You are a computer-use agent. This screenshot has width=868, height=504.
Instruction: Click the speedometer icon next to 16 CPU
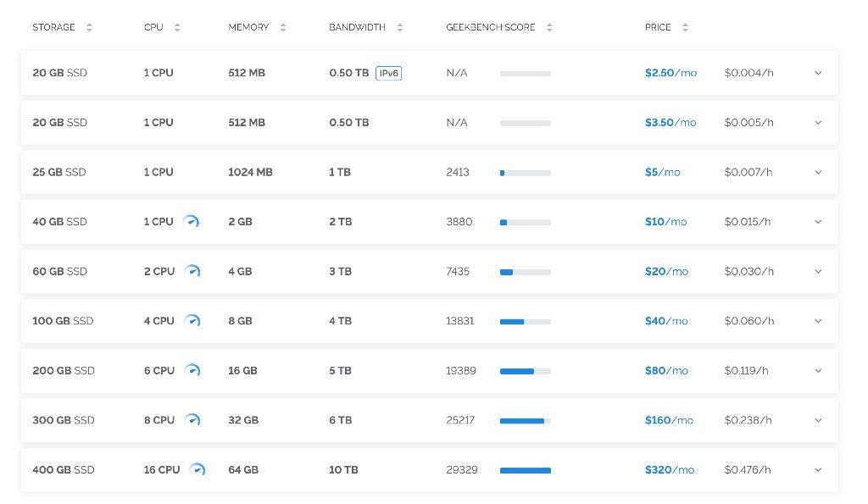click(x=198, y=470)
